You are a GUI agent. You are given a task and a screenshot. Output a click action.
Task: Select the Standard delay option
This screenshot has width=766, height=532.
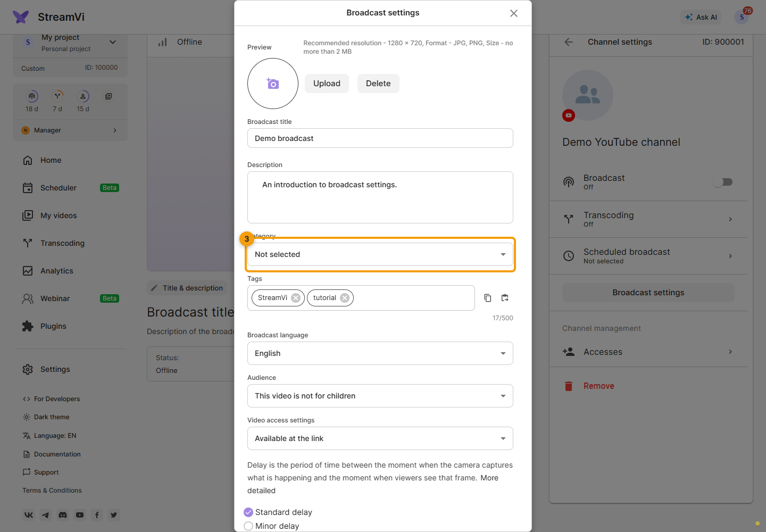pyautogui.click(x=248, y=512)
